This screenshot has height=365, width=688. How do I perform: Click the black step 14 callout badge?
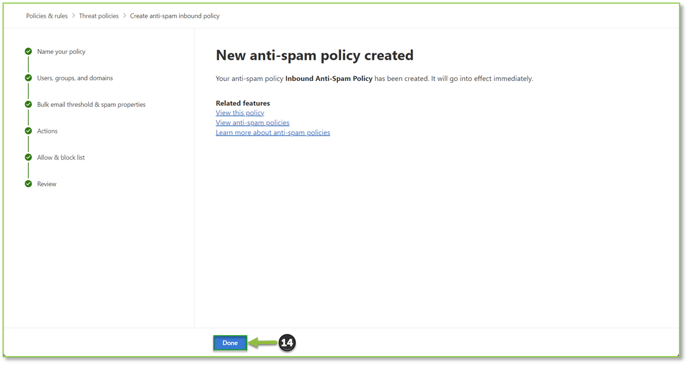pyautogui.click(x=287, y=343)
